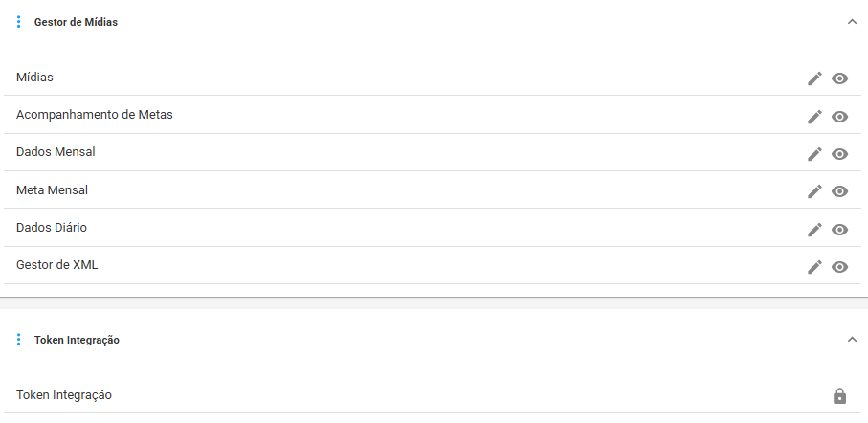
Task: Toggle visibility eye for Dados Diário
Action: coord(839,230)
